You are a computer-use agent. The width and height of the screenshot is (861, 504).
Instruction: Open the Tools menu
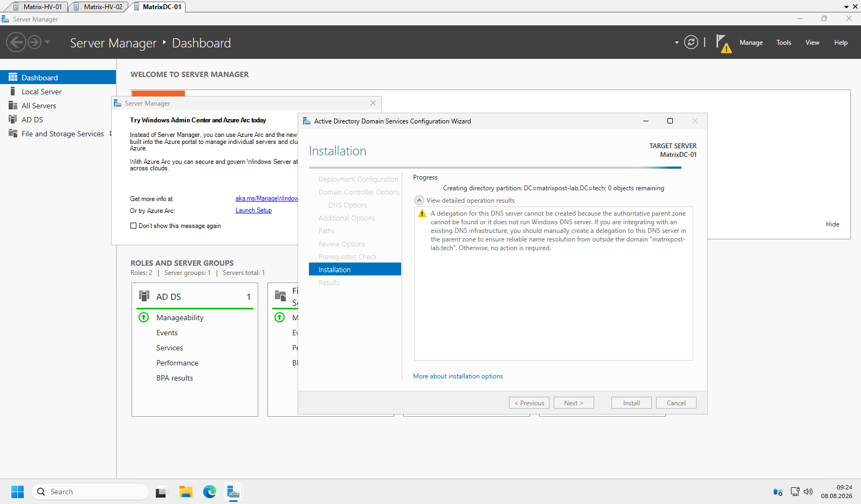[784, 43]
